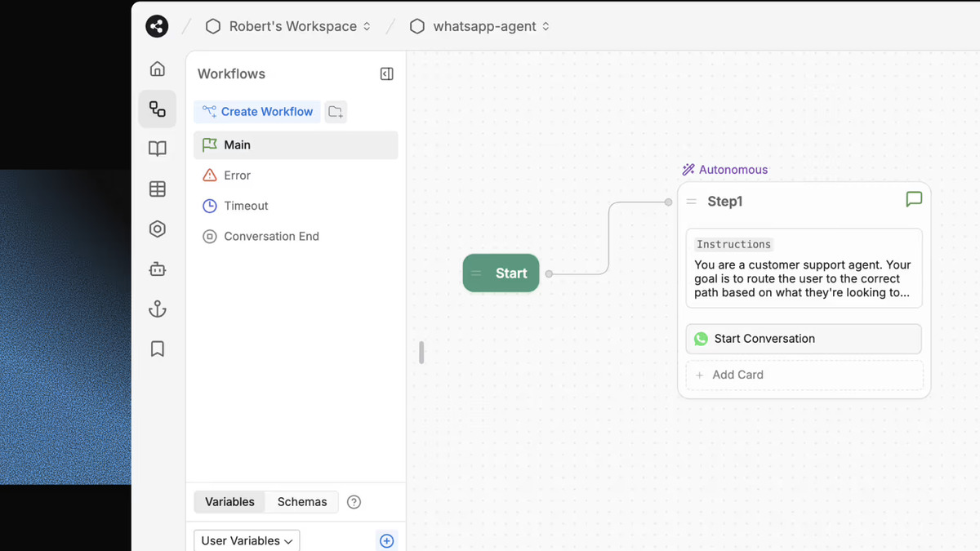Open the Tables panel via the grid icon

pos(157,189)
